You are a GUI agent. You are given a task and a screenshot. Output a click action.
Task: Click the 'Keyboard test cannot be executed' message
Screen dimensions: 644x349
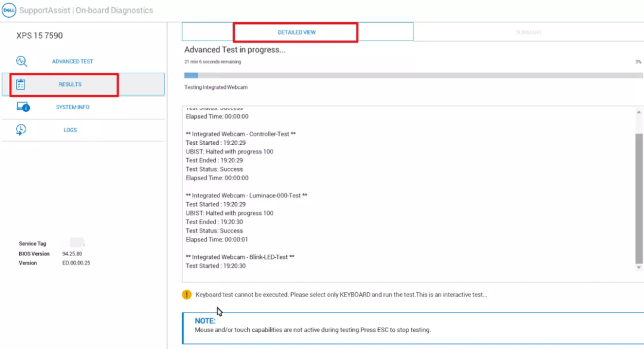pyautogui.click(x=341, y=295)
